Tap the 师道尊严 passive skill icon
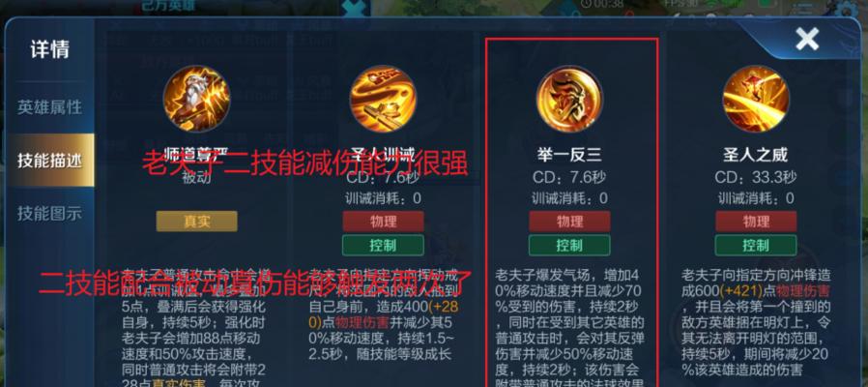This screenshot has width=868, height=387. coord(196,100)
